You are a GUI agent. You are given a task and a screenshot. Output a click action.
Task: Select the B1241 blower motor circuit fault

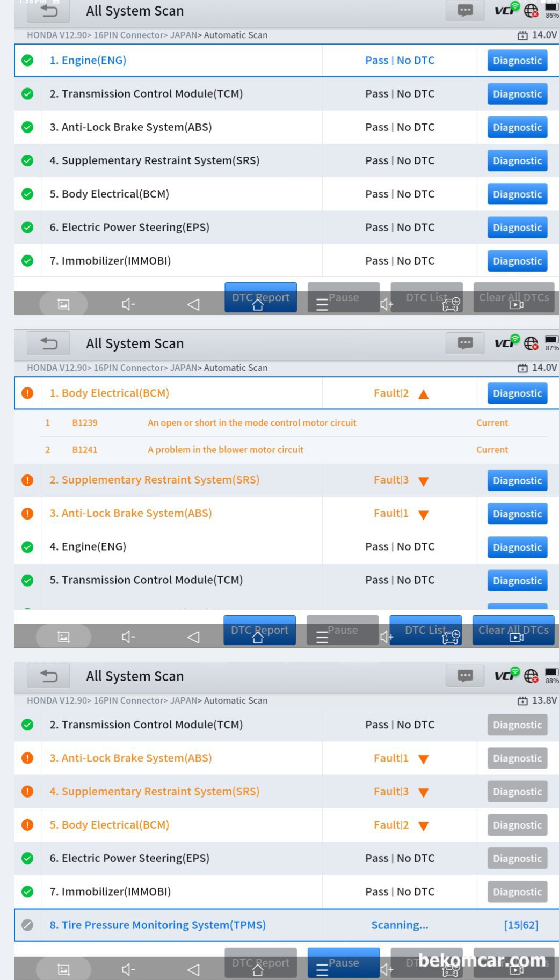[293, 450]
